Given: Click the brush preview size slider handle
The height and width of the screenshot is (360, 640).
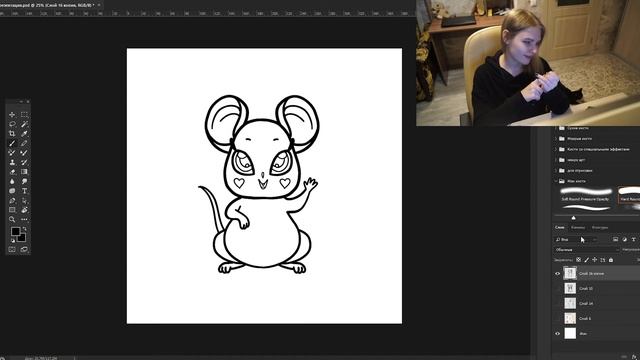Looking at the screenshot, I should coord(573,218).
